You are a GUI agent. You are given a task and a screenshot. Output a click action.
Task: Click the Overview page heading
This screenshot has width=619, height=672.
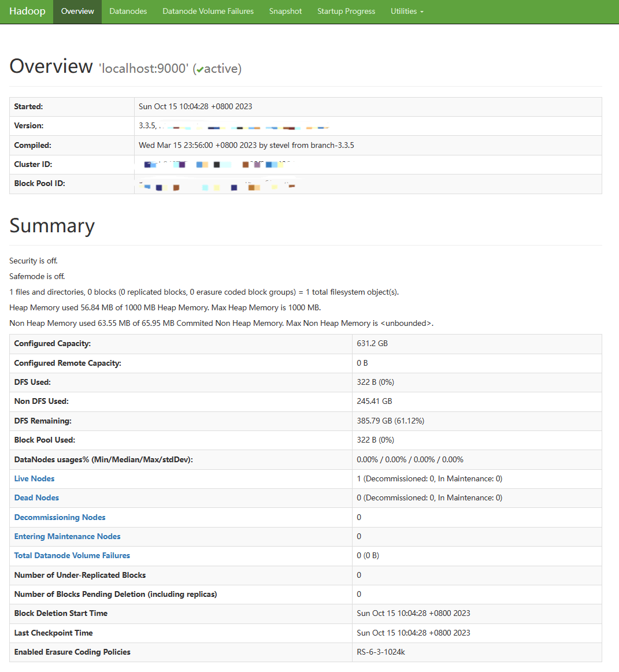coord(51,66)
